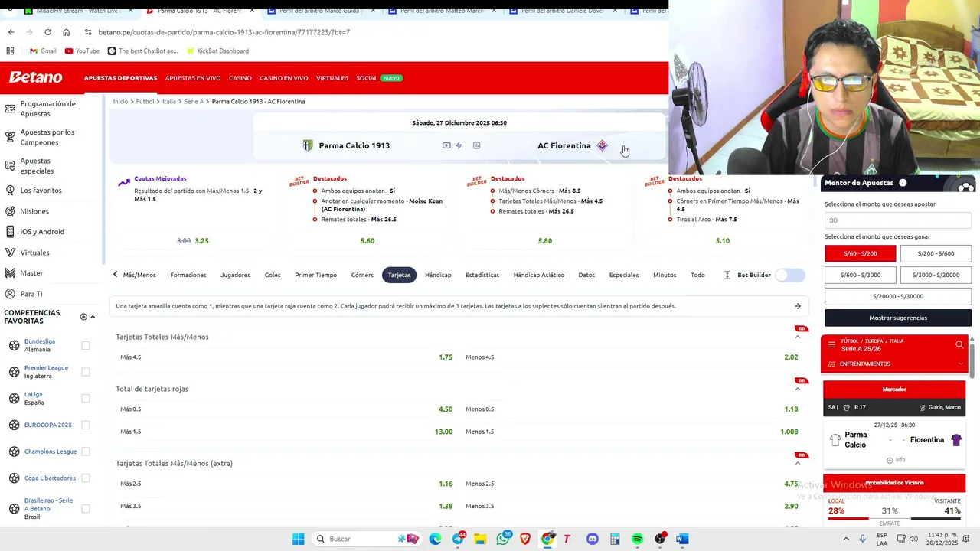
Task: Open WhatsApp from the taskbar
Action: (x=503, y=539)
